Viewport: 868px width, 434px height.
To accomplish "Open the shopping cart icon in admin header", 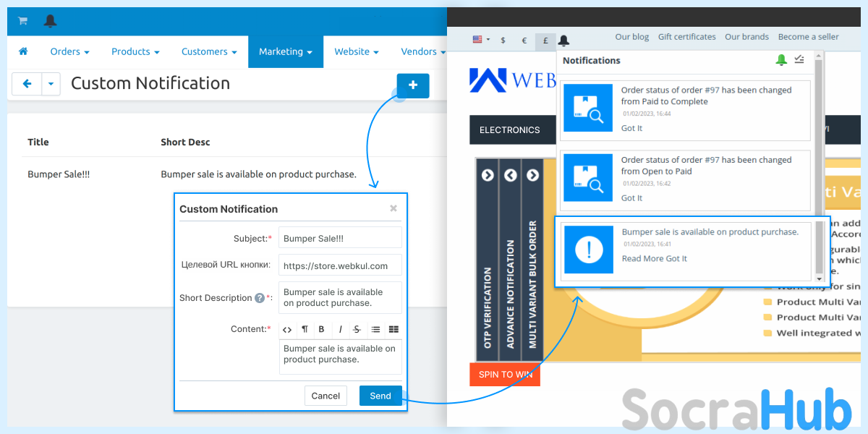I will tap(23, 21).
